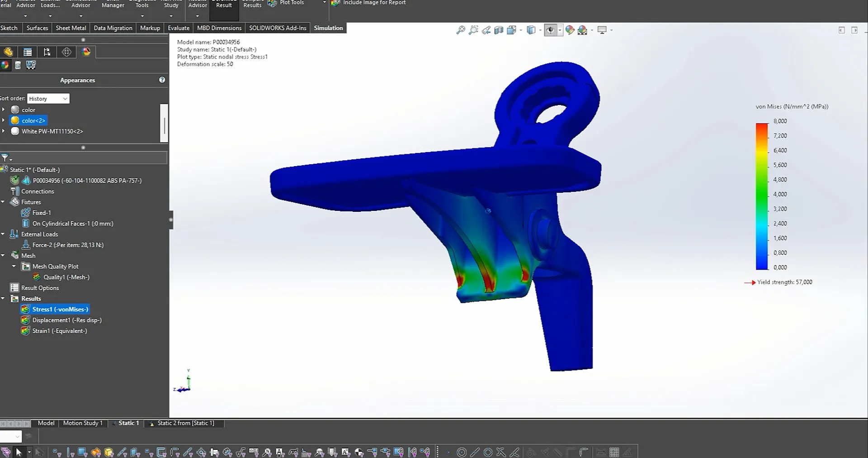Open Run This Study dropdown arrow
This screenshot has height=458, width=868.
click(171, 16)
